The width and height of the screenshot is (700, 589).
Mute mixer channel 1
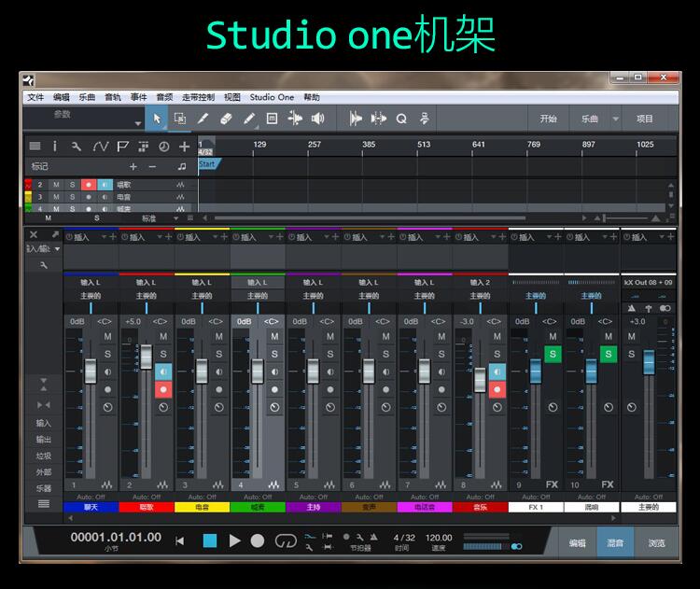(x=108, y=337)
